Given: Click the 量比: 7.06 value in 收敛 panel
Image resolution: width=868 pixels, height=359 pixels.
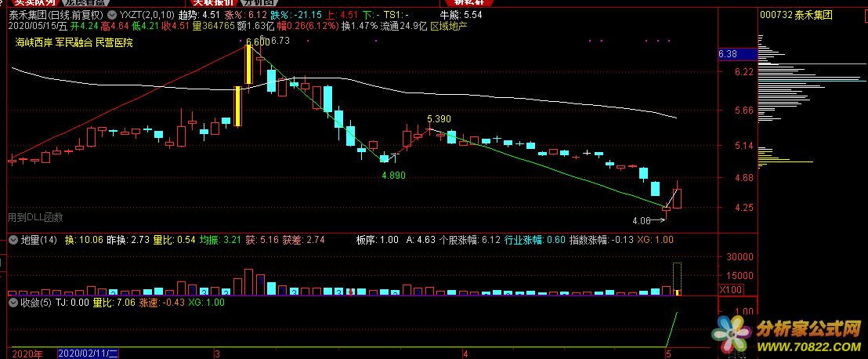Looking at the screenshot, I should (x=114, y=303).
